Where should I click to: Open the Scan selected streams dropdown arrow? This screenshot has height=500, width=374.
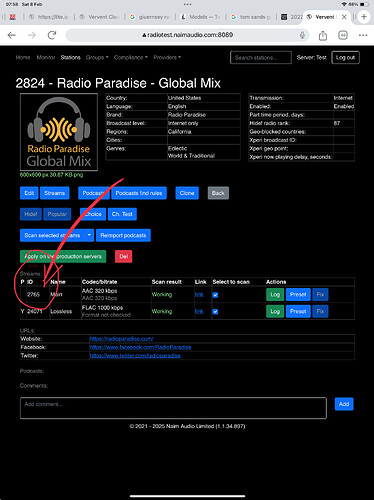(x=89, y=235)
